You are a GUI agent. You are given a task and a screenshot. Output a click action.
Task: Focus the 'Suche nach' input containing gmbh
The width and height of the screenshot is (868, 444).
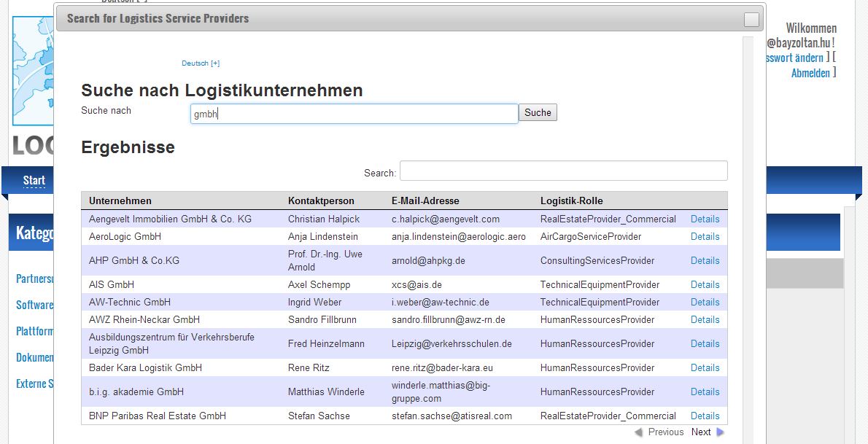tap(354, 114)
